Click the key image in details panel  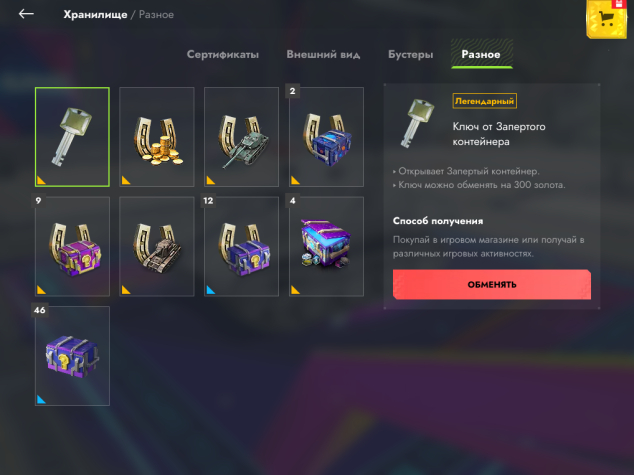pyautogui.click(x=417, y=123)
